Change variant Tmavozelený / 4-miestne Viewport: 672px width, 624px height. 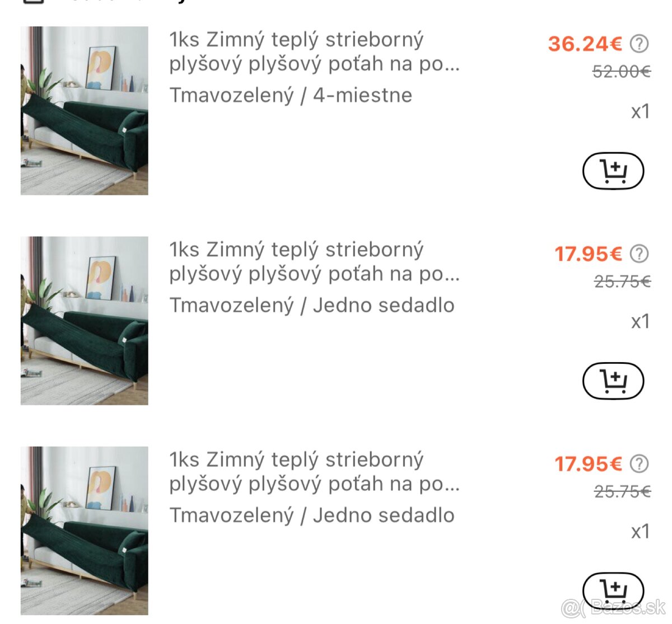[291, 95]
